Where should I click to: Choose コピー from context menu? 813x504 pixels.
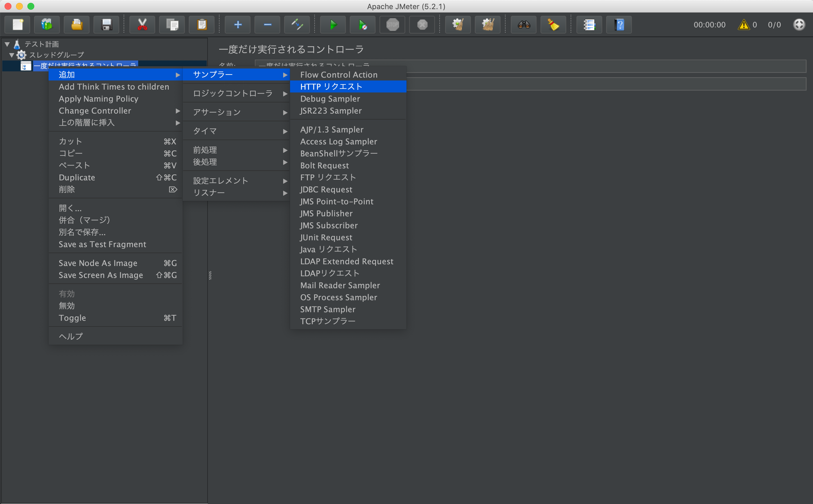tap(115, 153)
